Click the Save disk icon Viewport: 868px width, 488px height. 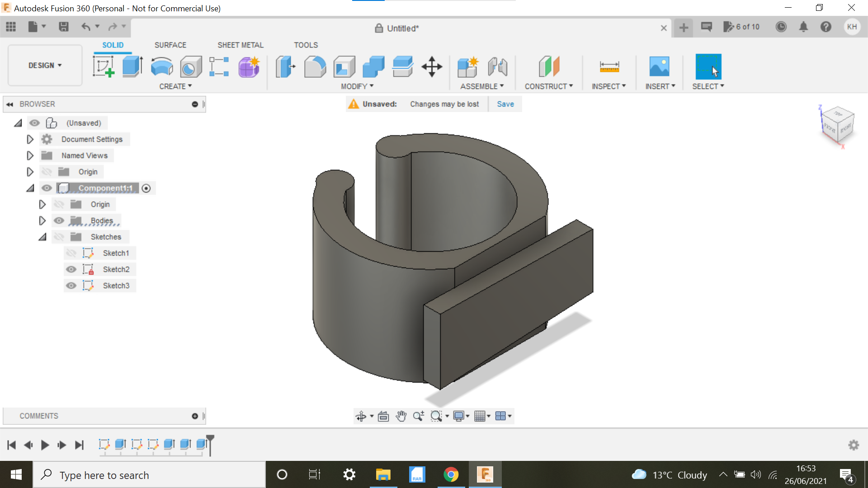(64, 27)
